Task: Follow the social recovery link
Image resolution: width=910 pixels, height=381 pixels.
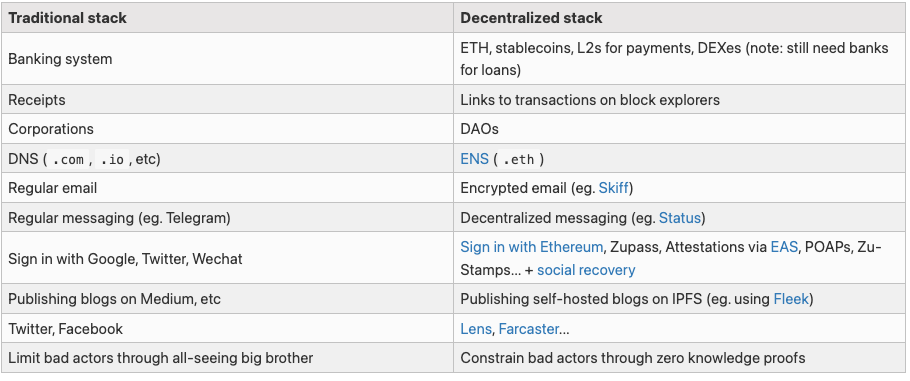Action: coord(586,270)
